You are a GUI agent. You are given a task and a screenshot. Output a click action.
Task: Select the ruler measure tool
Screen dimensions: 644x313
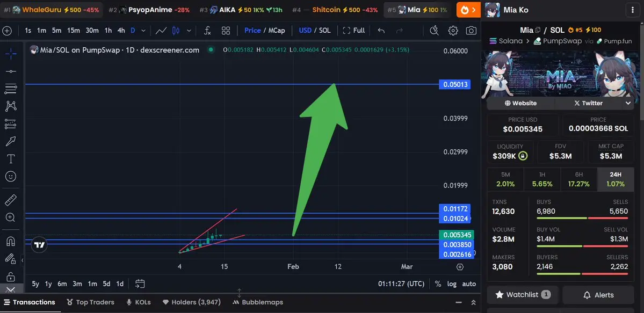[11, 200]
